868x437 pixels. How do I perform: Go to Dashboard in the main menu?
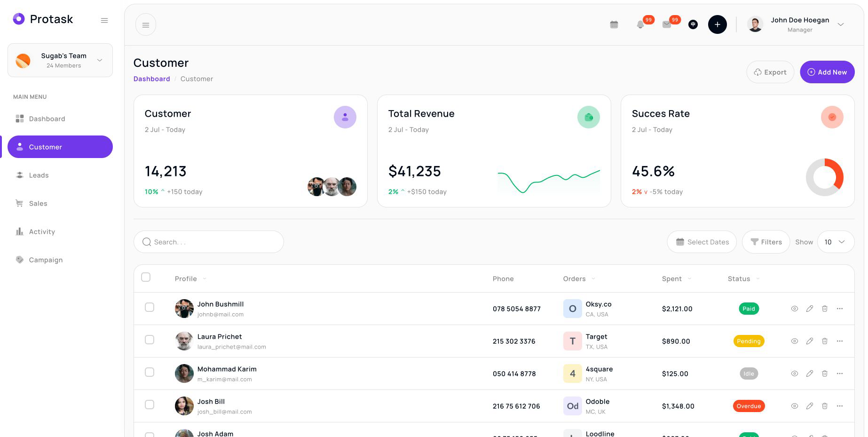point(60,119)
